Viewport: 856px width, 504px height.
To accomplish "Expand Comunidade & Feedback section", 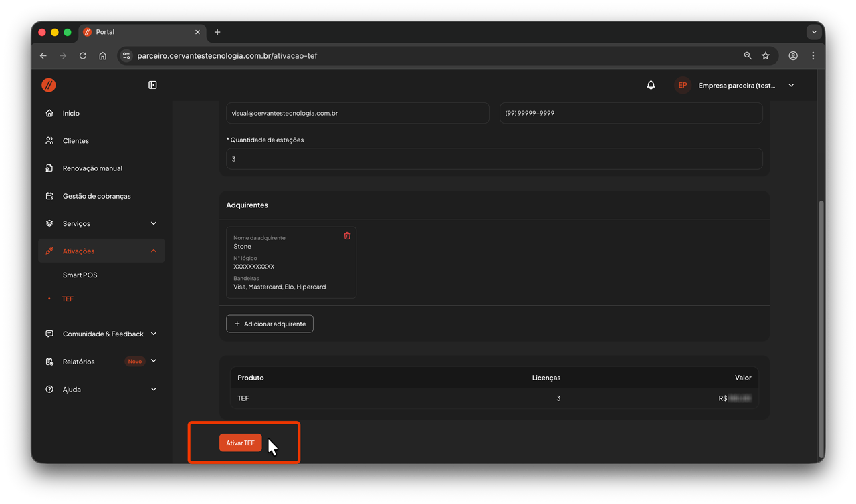I will (101, 334).
